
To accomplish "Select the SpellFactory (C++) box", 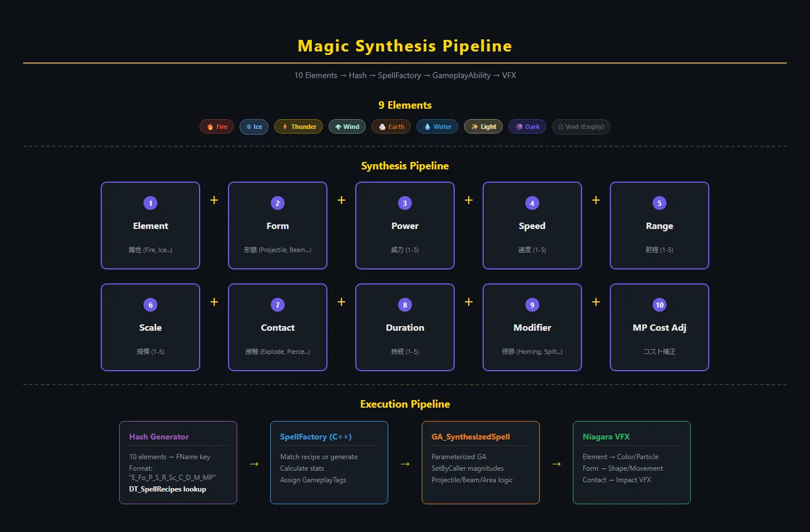I will (x=329, y=463).
